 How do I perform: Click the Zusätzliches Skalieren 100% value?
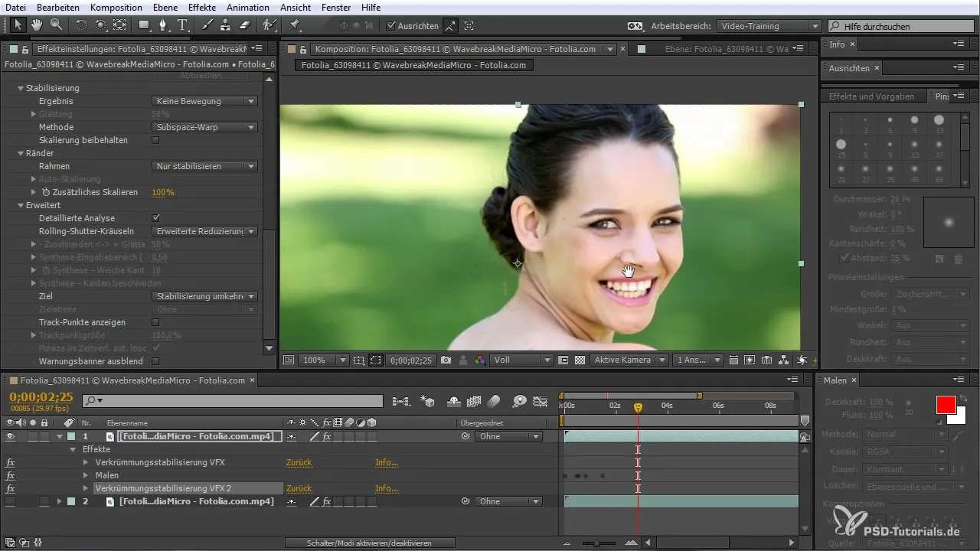[x=163, y=192]
